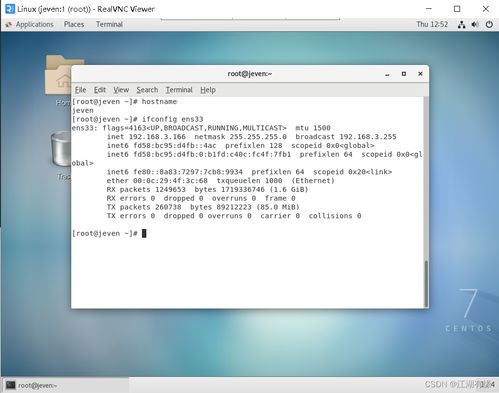Screen dimensions: 499x393
Task: Open the terminal Help menu
Action: point(208,90)
